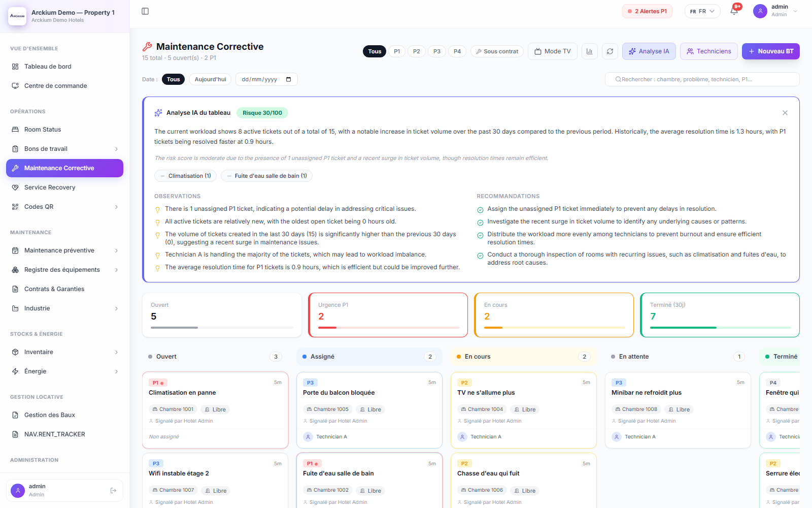Open Service Recovery page
Screen dimensions: 812x508
point(64,187)
